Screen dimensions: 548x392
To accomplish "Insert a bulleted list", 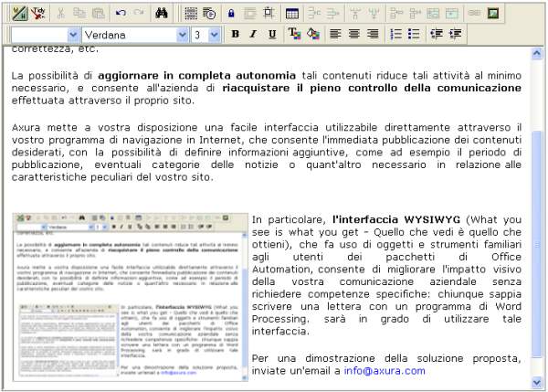I will 414,35.
